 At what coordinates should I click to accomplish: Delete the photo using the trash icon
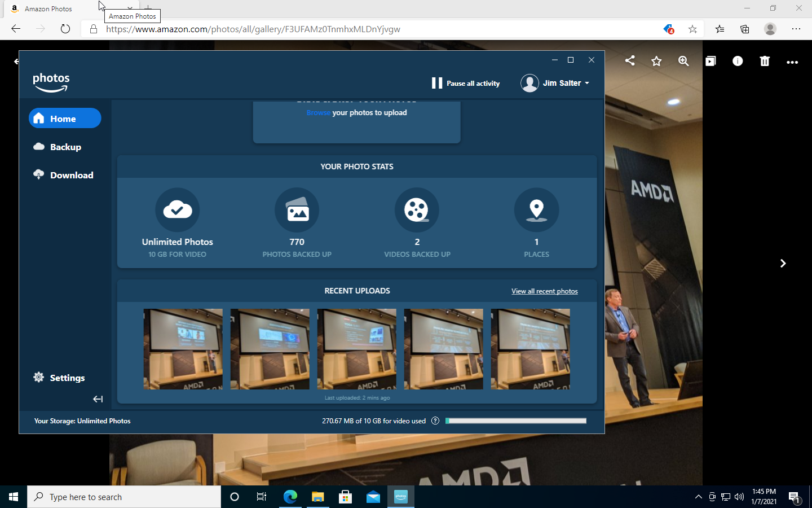tap(764, 62)
